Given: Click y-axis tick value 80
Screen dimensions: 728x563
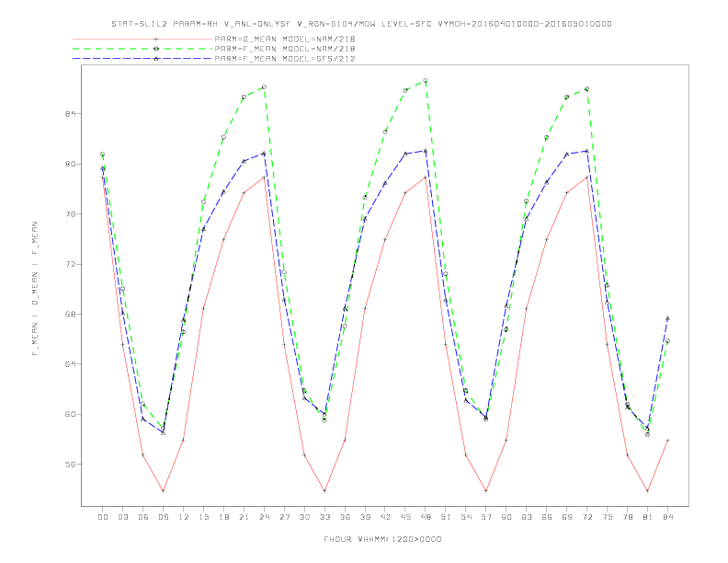Looking at the screenshot, I should pyautogui.click(x=70, y=164).
